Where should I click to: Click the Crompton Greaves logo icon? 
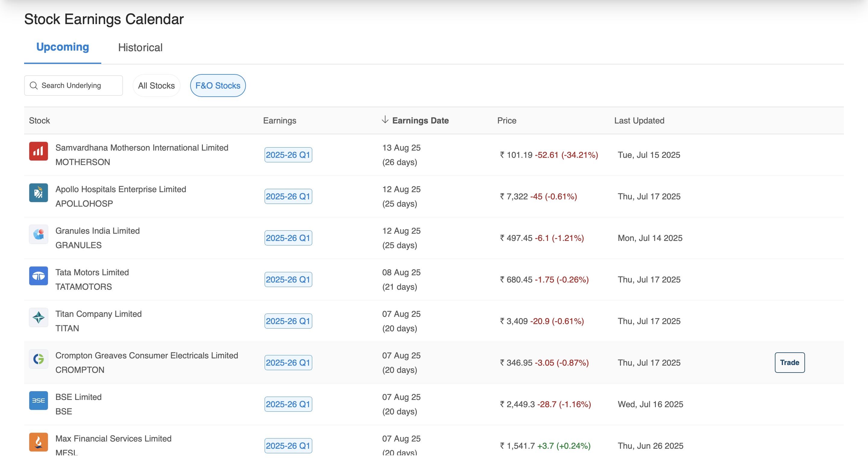tap(38, 359)
